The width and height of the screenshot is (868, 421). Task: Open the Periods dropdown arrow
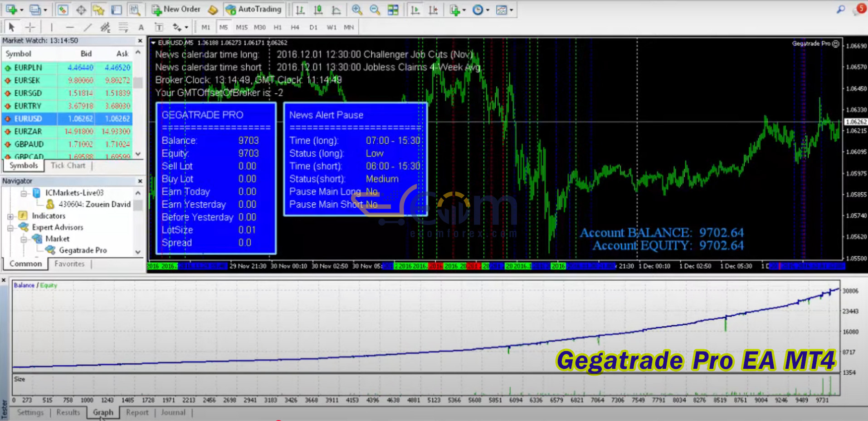click(488, 10)
